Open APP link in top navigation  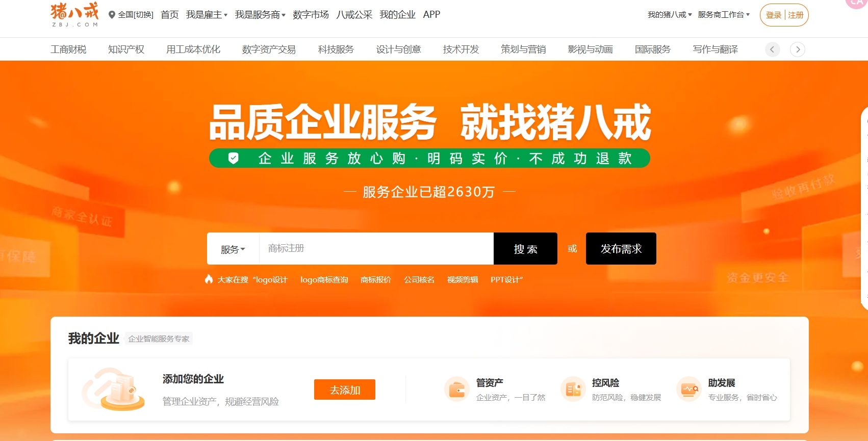(x=431, y=15)
